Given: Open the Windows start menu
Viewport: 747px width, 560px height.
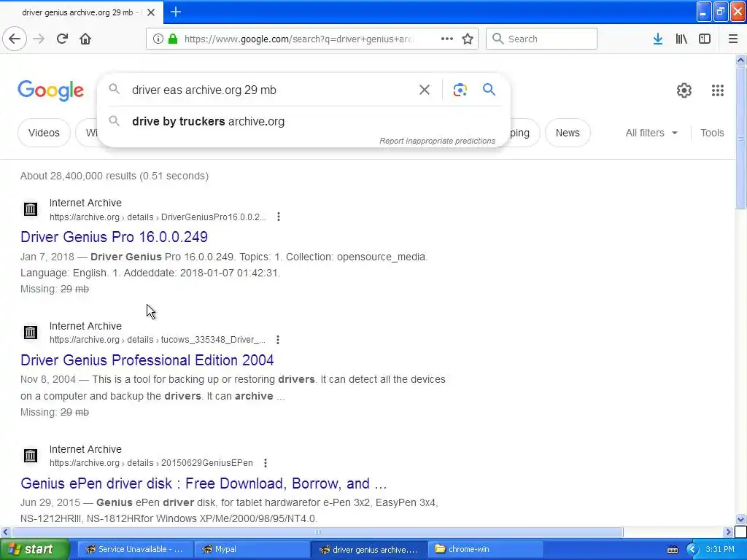Looking at the screenshot, I should [x=34, y=549].
